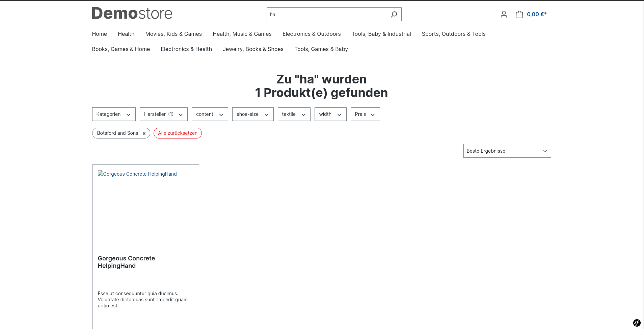Open Sports, Outdoors & Tools category
644x329 pixels.
coord(454,34)
